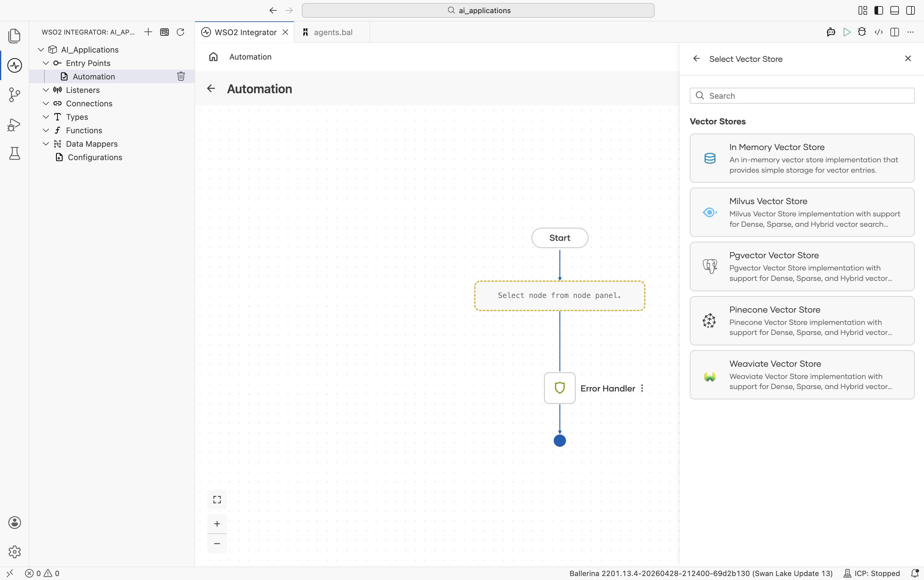Open Run and Debug view

(14, 124)
